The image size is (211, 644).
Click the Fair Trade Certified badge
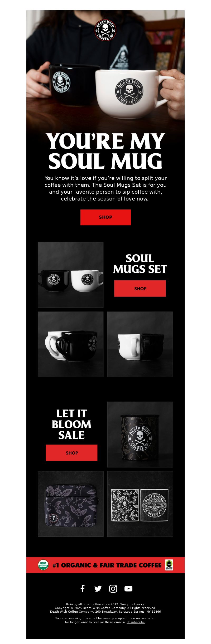click(x=169, y=565)
